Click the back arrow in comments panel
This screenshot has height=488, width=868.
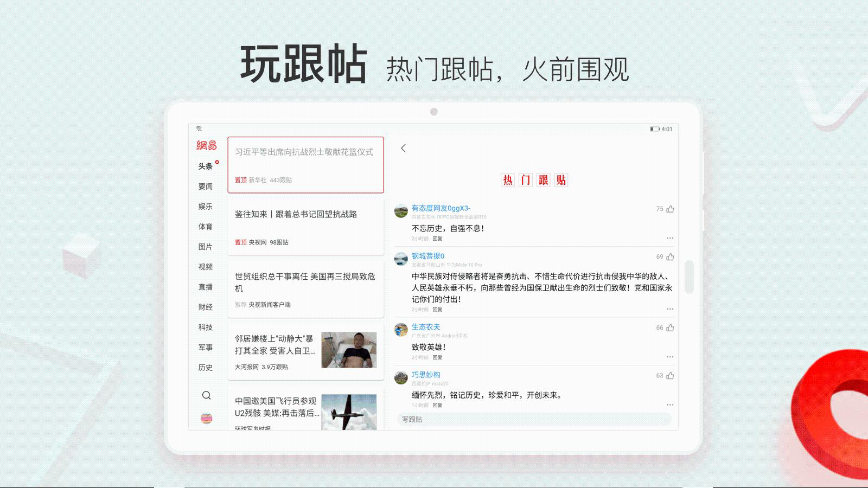[403, 148]
